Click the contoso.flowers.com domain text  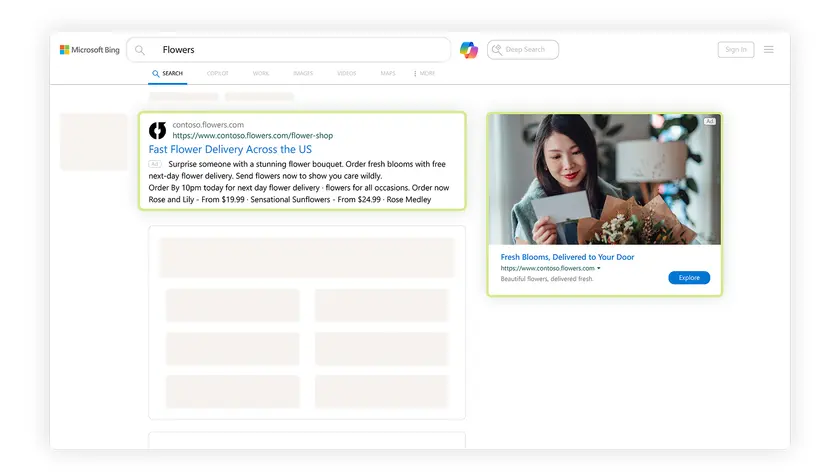pyautogui.click(x=208, y=125)
